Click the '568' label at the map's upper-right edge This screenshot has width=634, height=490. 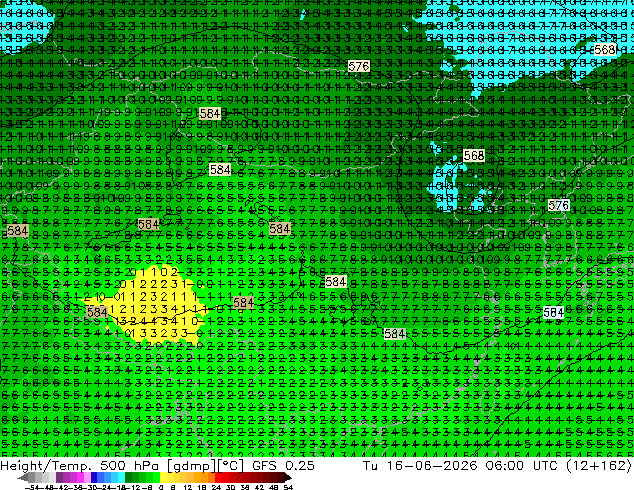click(x=605, y=50)
